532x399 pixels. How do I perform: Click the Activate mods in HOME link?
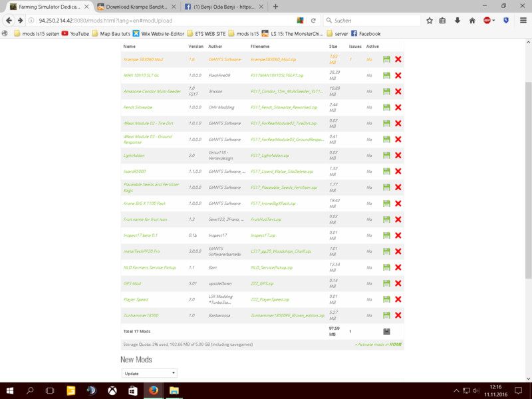click(x=378, y=344)
